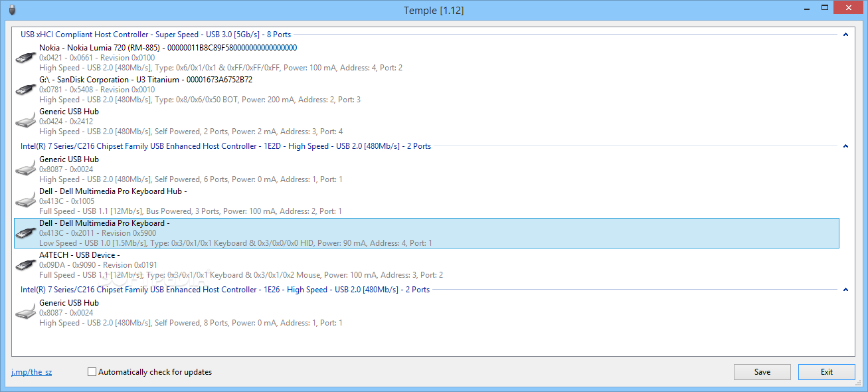Screen dimensions: 868x392
Task: Click the hub icon for the 8 Ports Generic USB Hub
Action: (x=25, y=313)
